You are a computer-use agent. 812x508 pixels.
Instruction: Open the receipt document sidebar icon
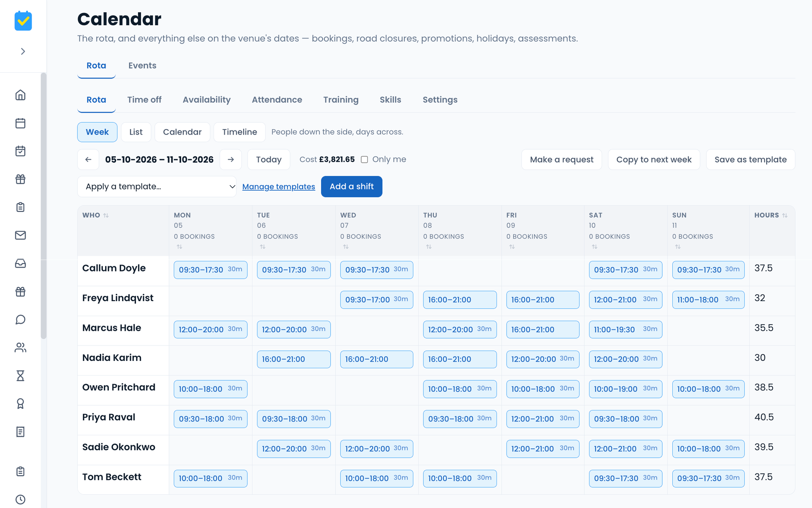tap(20, 432)
